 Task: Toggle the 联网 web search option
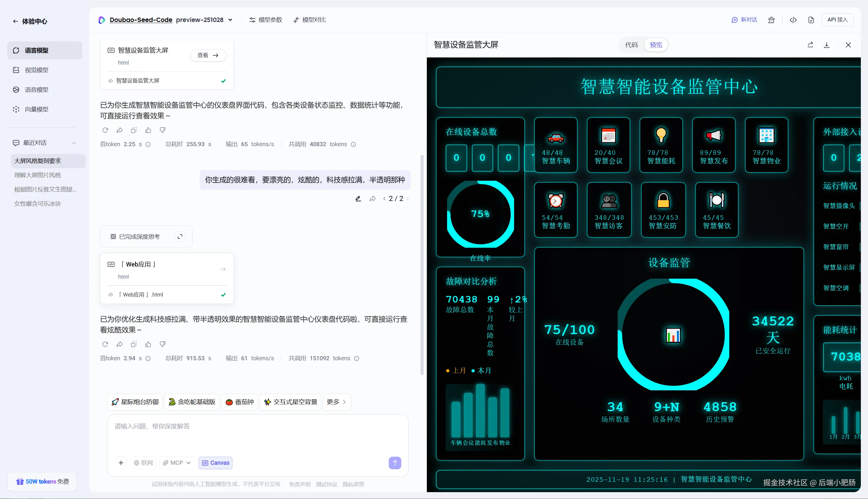tap(143, 463)
